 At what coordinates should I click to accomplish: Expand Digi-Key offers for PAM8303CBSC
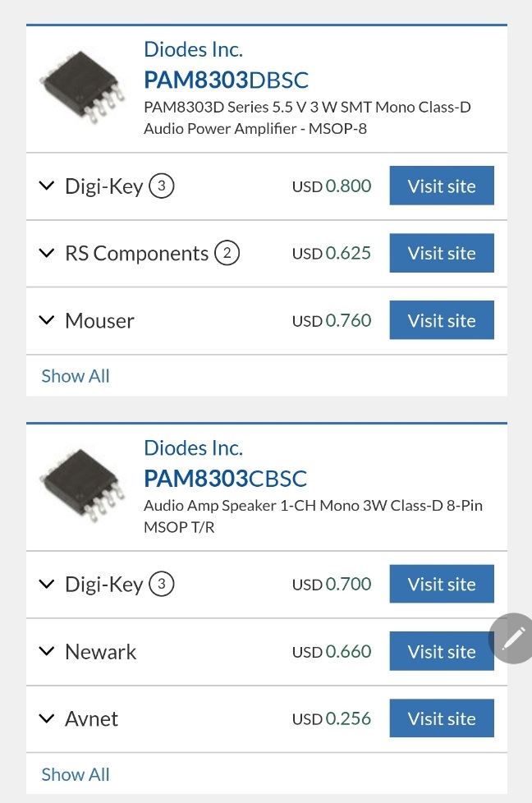pyautogui.click(x=47, y=584)
